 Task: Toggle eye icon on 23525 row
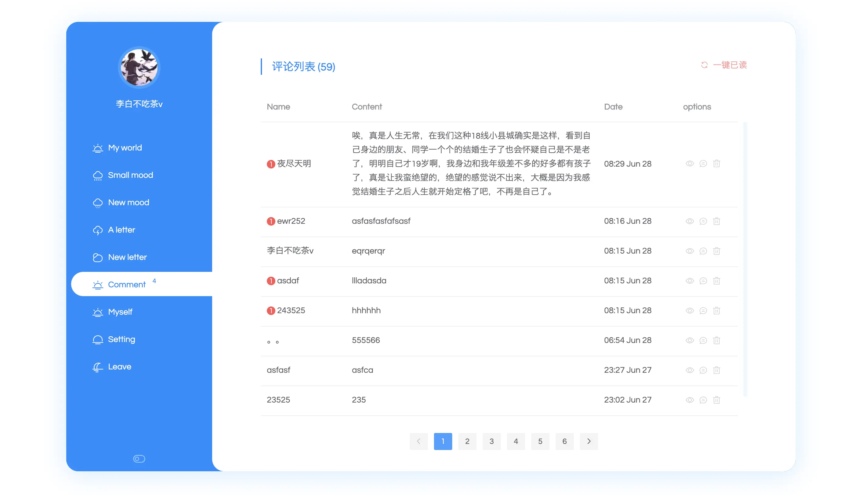[689, 400]
